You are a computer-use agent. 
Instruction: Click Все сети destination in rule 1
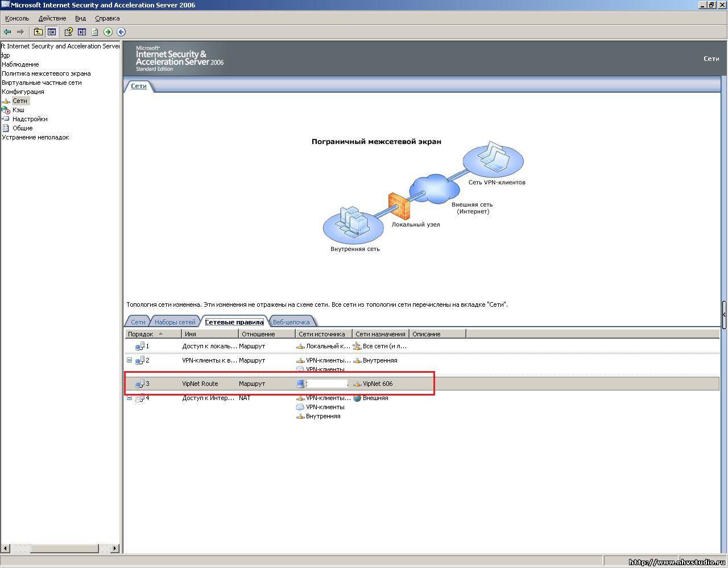(x=384, y=346)
